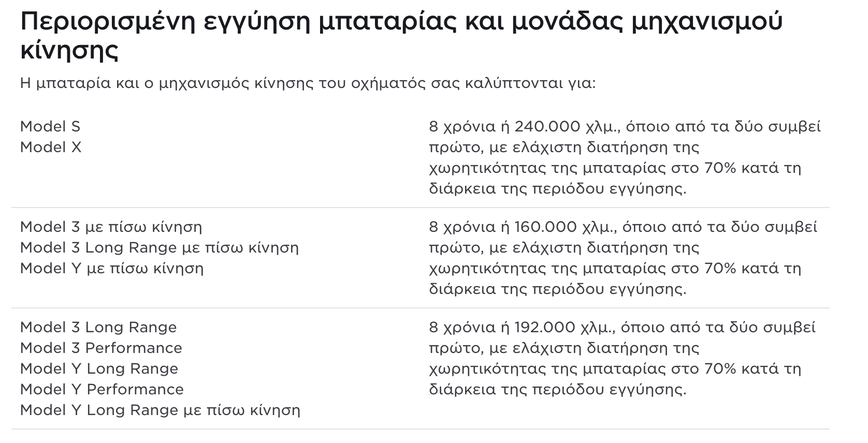
Task: Click Model Y Long Range με πίσω κίνηση
Action: (x=160, y=410)
